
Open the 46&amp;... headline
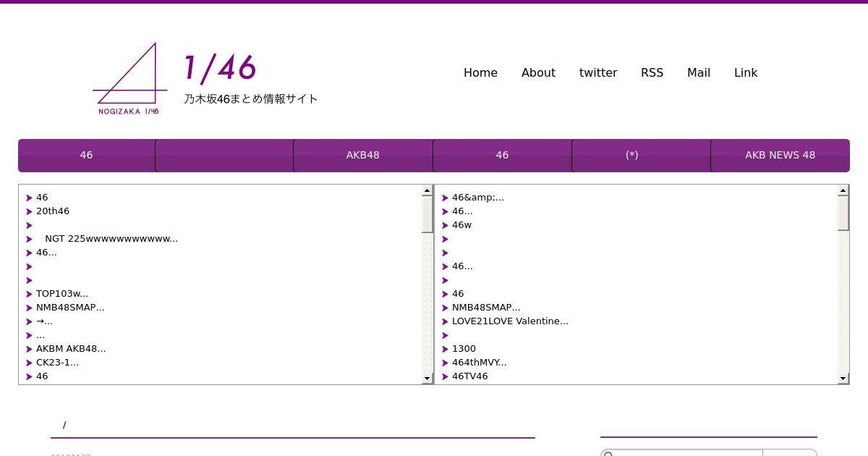tap(478, 198)
